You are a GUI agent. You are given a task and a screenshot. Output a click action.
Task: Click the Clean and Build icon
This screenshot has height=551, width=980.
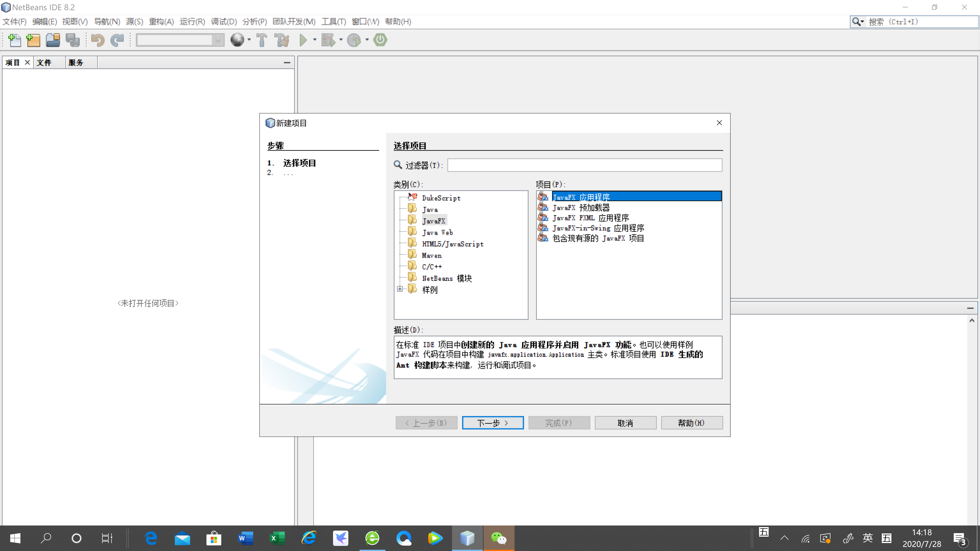click(x=282, y=40)
